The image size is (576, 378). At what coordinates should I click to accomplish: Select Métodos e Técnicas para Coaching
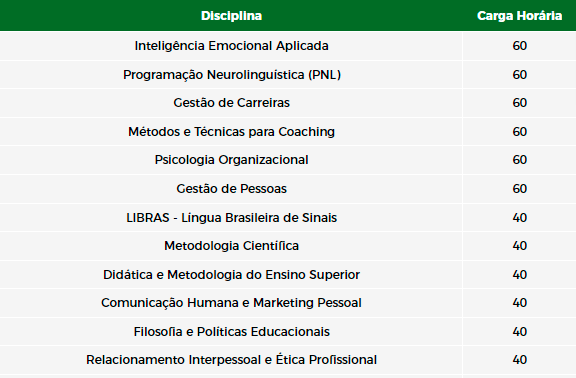[x=231, y=132]
